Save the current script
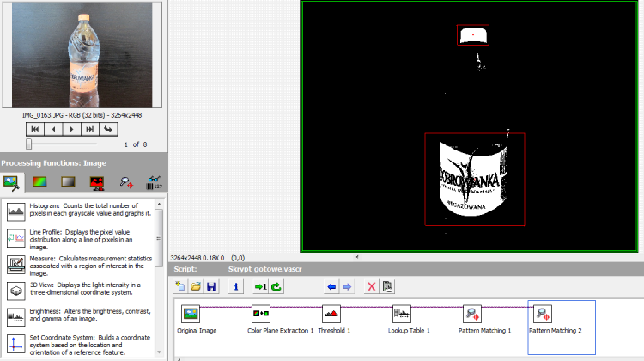 211,286
